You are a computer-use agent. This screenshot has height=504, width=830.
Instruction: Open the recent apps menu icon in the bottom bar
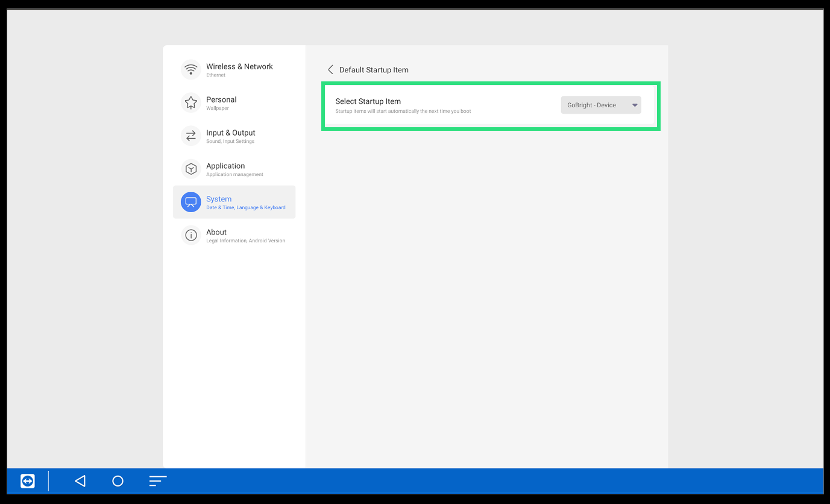(x=158, y=481)
